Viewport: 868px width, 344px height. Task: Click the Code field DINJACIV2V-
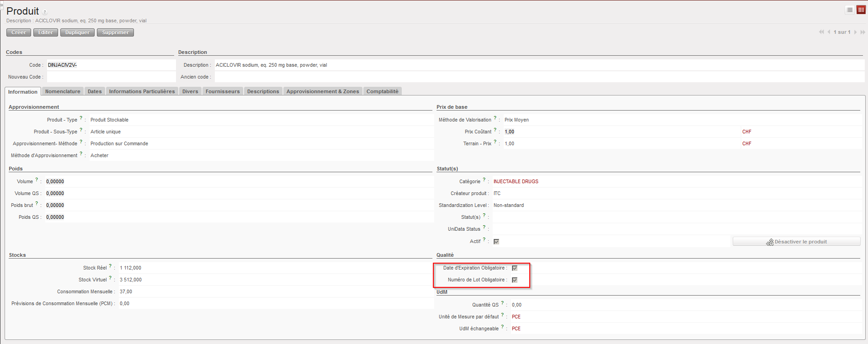[111, 65]
